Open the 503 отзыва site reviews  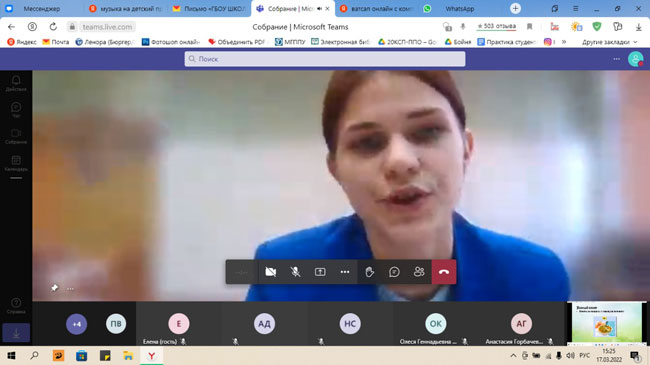[496, 26]
